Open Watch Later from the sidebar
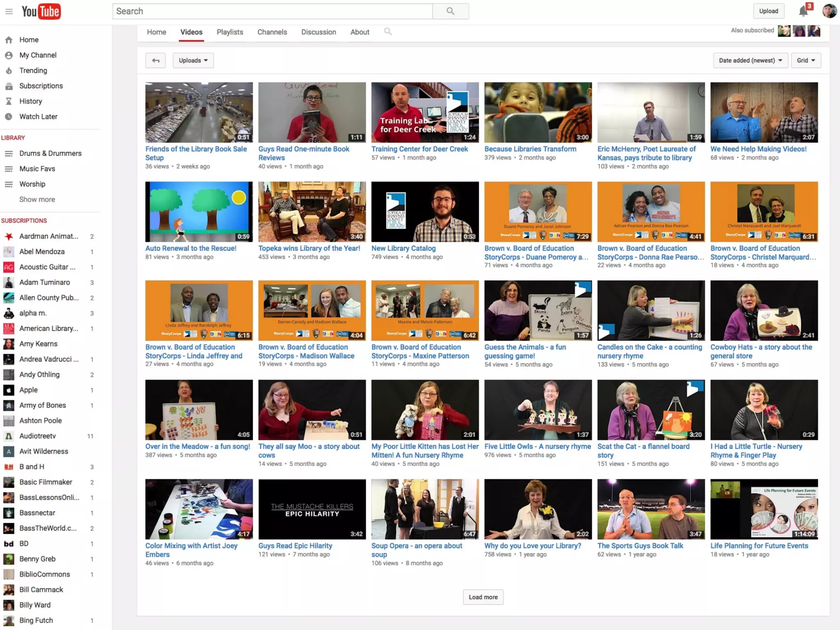Viewport: 840px width, 630px height. tap(38, 116)
